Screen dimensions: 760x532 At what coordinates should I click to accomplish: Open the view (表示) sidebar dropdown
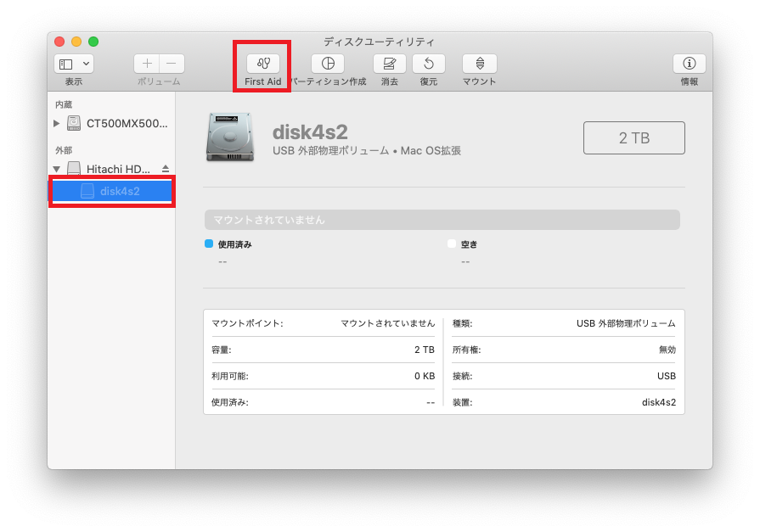[74, 64]
